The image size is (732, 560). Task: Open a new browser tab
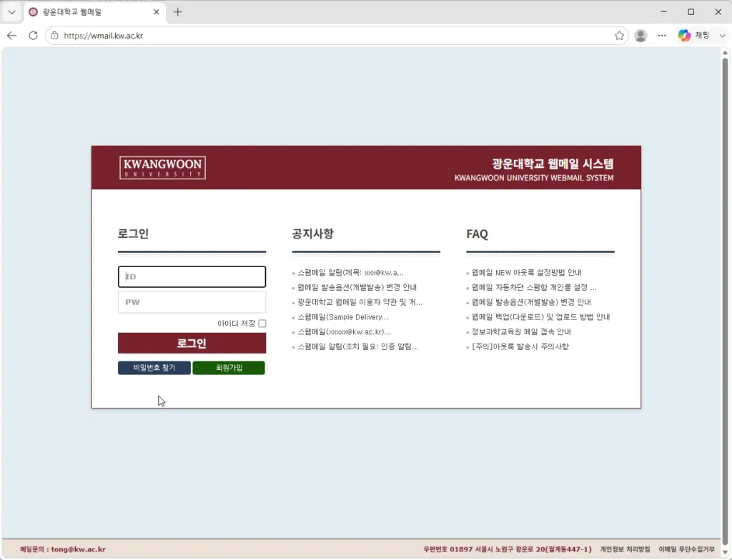177,12
